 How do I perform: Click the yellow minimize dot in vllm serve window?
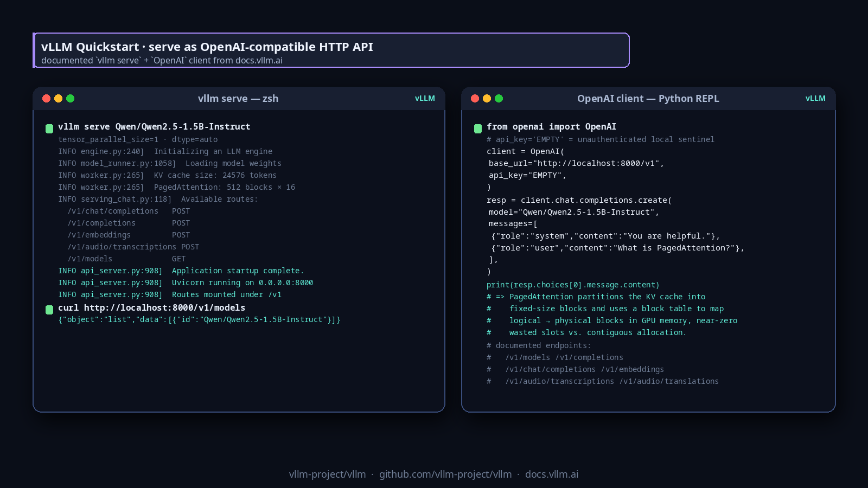58,98
